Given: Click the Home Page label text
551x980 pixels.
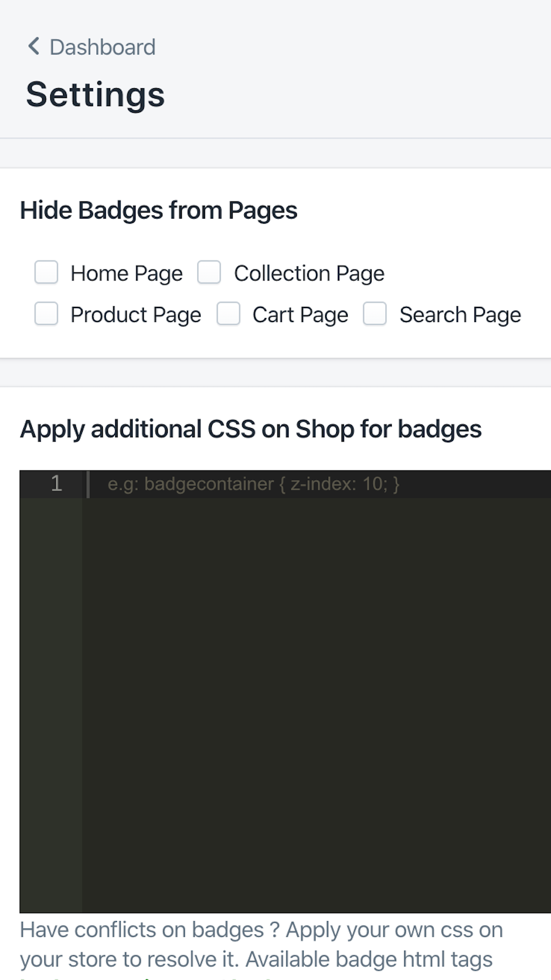Looking at the screenshot, I should (126, 273).
